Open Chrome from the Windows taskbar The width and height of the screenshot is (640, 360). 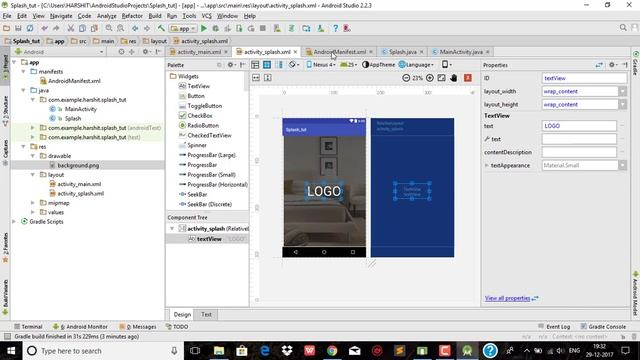click(332, 351)
